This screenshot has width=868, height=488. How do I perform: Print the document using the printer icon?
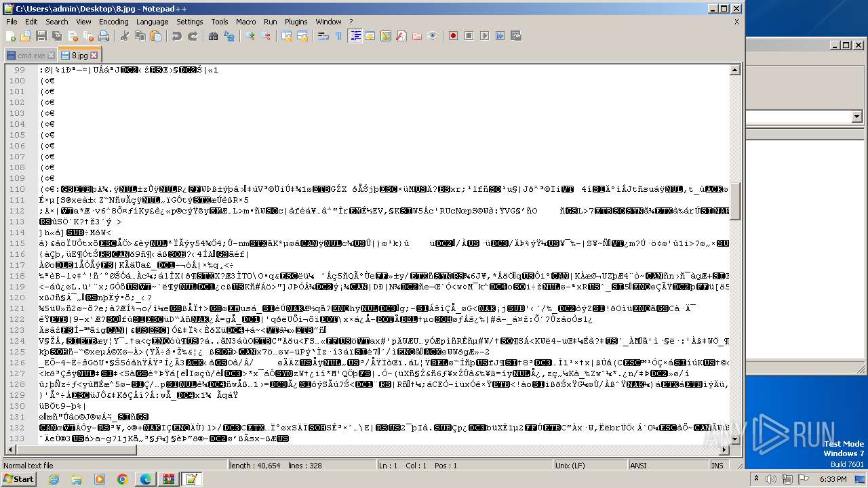(104, 36)
